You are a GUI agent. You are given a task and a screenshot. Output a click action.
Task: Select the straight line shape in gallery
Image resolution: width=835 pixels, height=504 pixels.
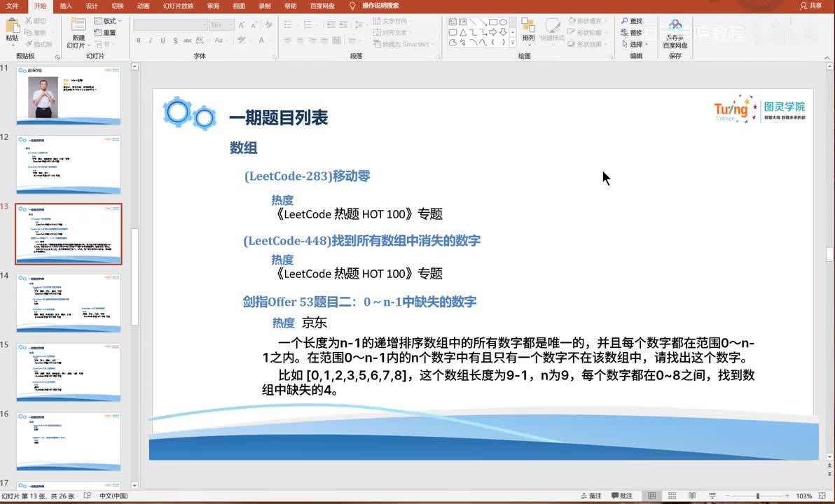coord(473,22)
